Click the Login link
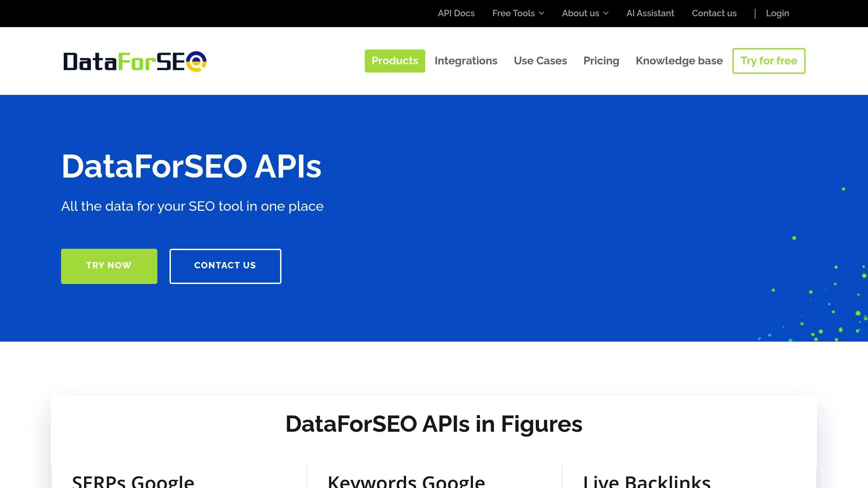The height and width of the screenshot is (488, 868). (777, 13)
